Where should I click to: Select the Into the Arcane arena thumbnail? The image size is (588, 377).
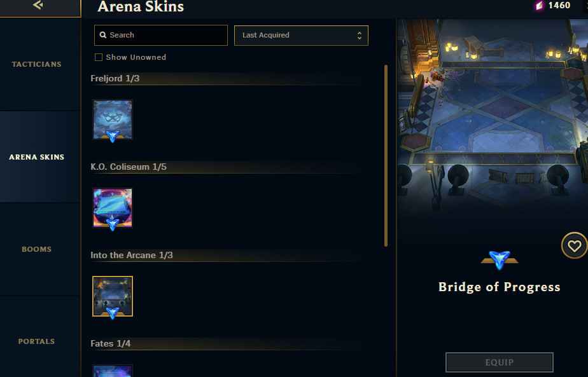click(x=113, y=296)
